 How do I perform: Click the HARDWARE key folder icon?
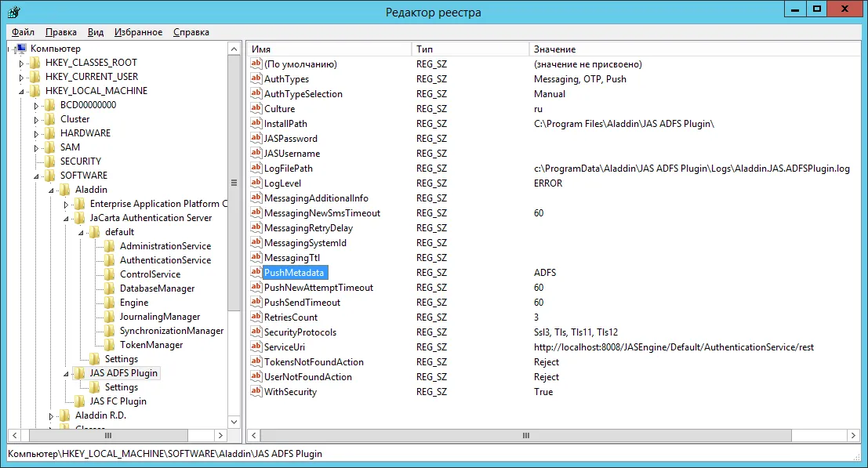[50, 132]
